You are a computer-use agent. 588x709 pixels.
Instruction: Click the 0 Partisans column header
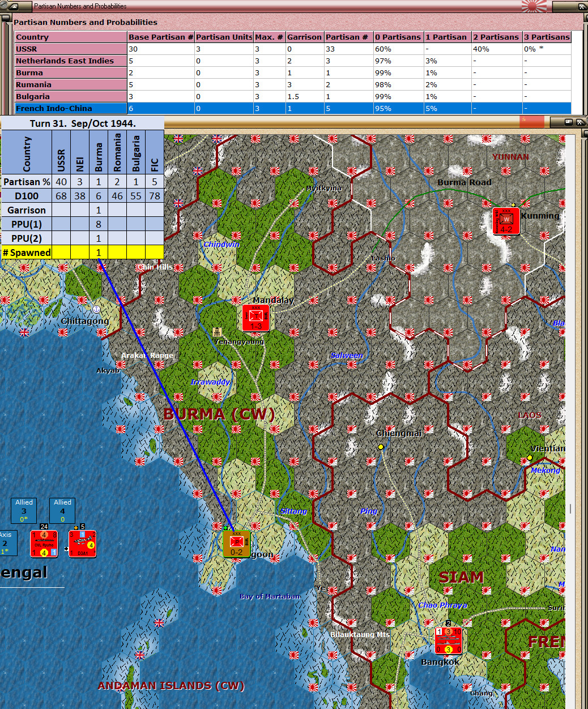398,37
